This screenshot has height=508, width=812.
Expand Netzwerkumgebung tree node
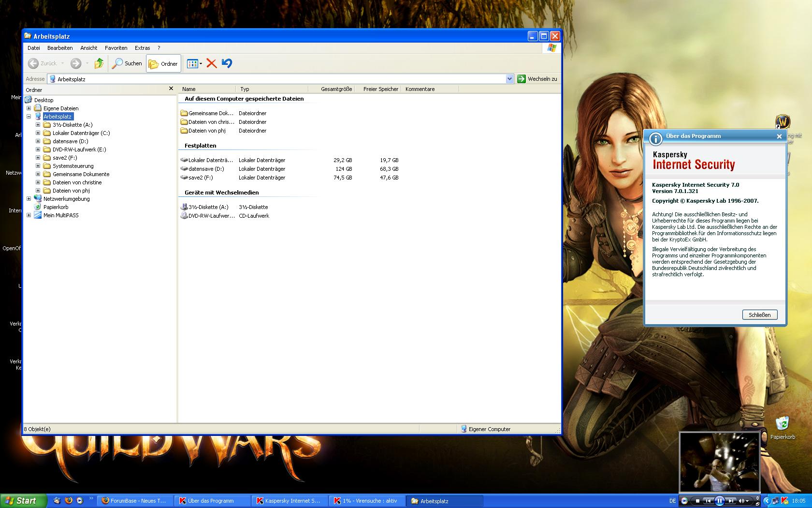pos(29,199)
